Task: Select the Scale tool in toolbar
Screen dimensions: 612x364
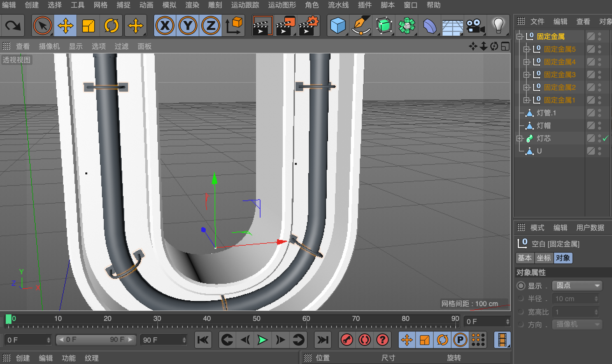Action: tap(88, 25)
